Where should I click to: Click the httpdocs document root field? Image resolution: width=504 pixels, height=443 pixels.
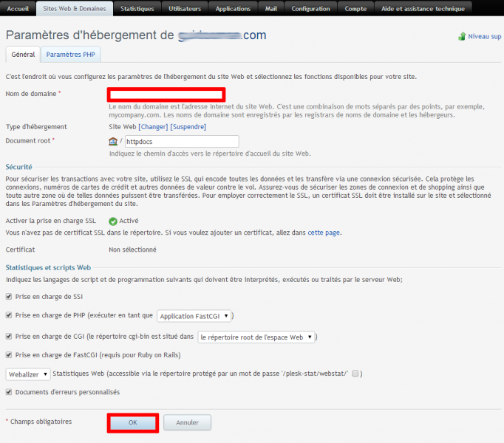tap(181, 141)
